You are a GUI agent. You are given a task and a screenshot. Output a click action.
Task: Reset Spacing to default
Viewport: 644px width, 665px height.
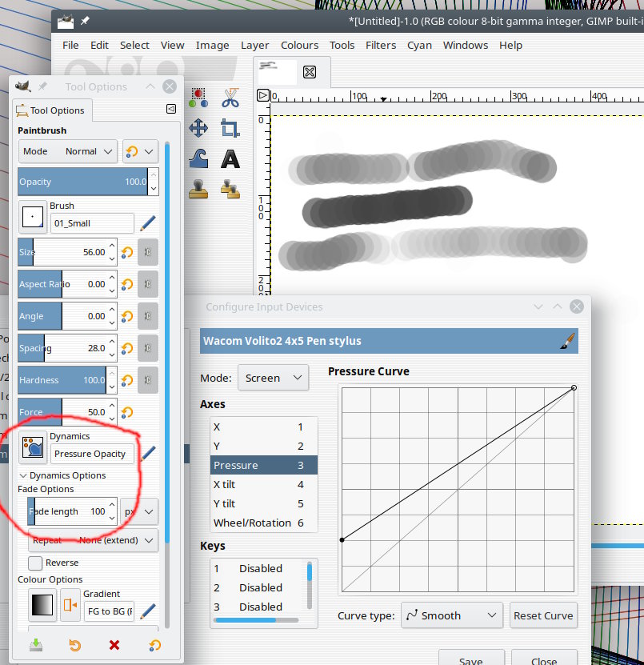[127, 348]
